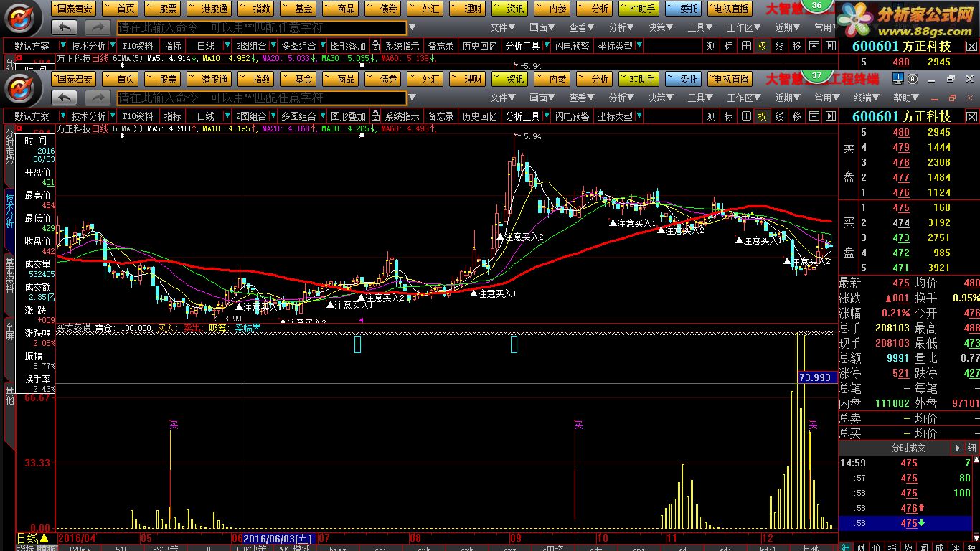The height and width of the screenshot is (551, 980).
Task: Click the back window's round logo icon
Action: coord(22,17)
